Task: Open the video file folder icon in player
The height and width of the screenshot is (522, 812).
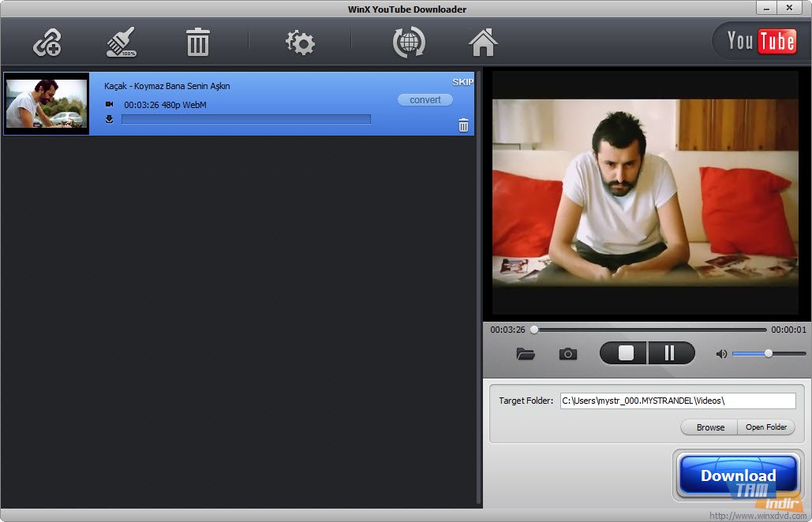Action: pyautogui.click(x=525, y=354)
